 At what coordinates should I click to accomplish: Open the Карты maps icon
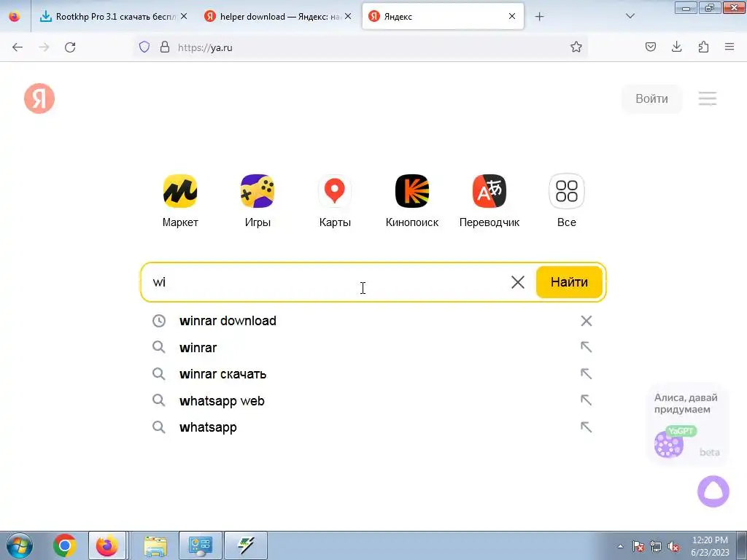pos(334,191)
